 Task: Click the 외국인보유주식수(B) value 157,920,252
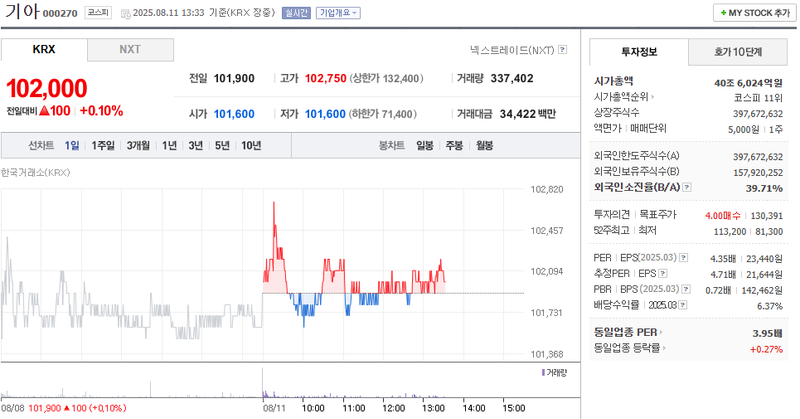pos(758,172)
